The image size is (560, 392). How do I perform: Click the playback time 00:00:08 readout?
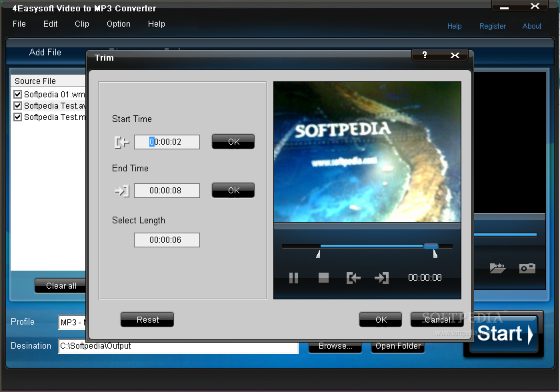click(425, 277)
